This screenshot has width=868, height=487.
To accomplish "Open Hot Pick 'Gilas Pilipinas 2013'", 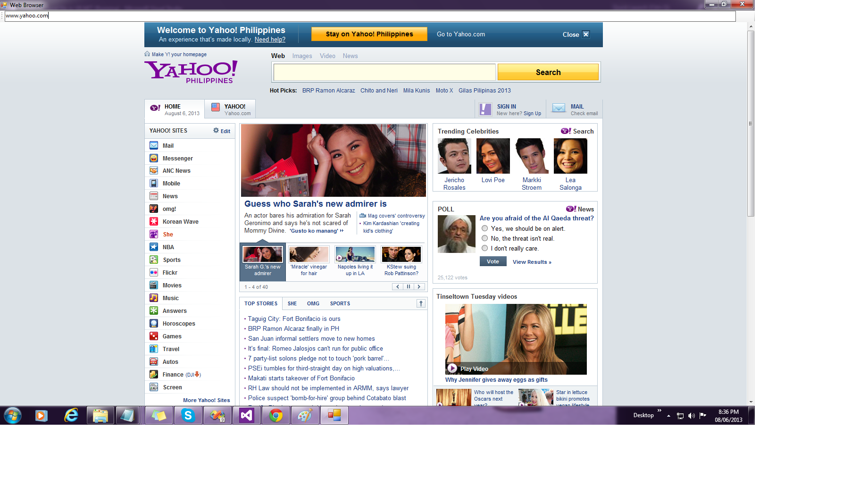I will coord(484,90).
